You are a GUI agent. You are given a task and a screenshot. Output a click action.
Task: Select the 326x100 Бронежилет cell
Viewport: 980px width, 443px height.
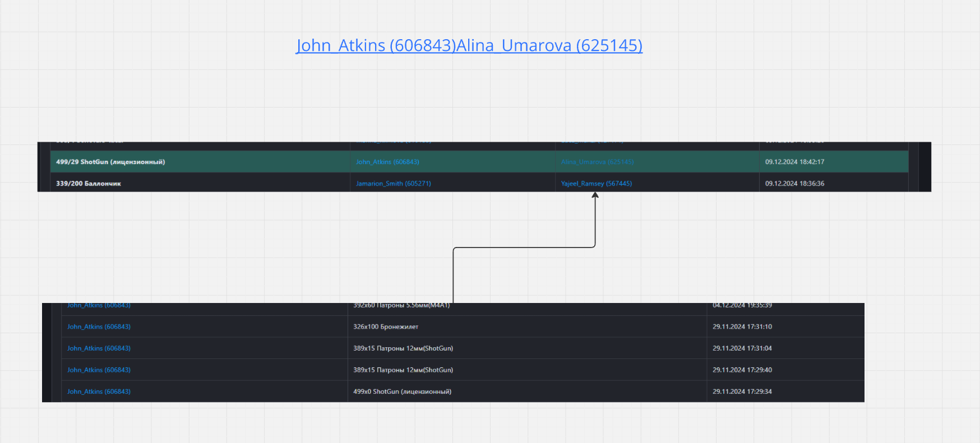386,327
